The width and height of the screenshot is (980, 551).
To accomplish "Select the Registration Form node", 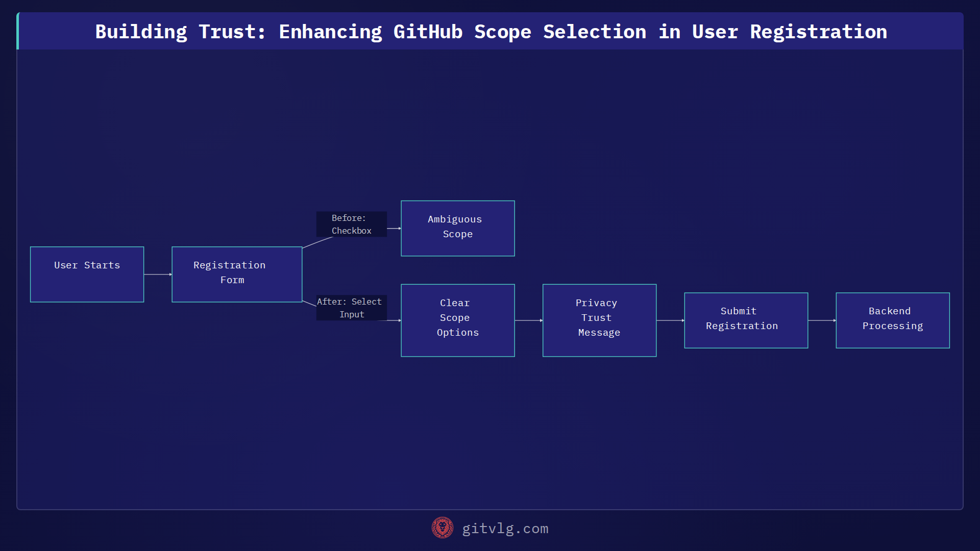I will coord(237,274).
